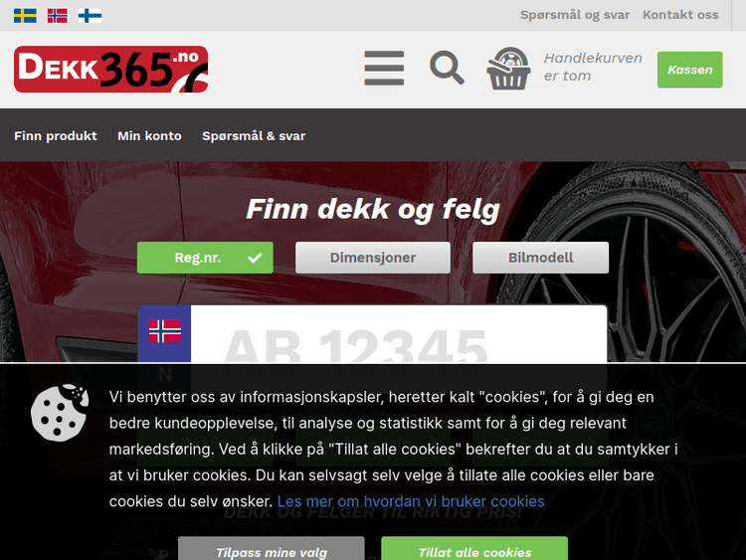Screen dimensions: 746x560
Task: Click Tillat alle cookies button
Action: (x=474, y=549)
